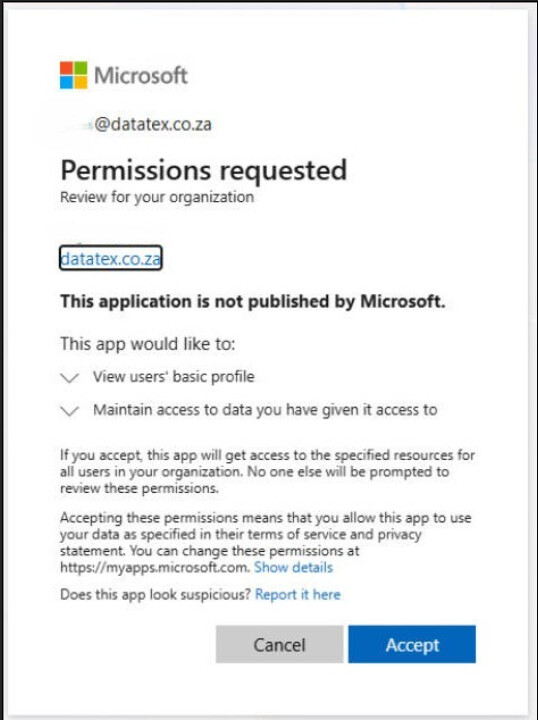Image resolution: width=538 pixels, height=720 pixels.
Task: Expand chevron beside Maintain access to data
Action: 70,411
